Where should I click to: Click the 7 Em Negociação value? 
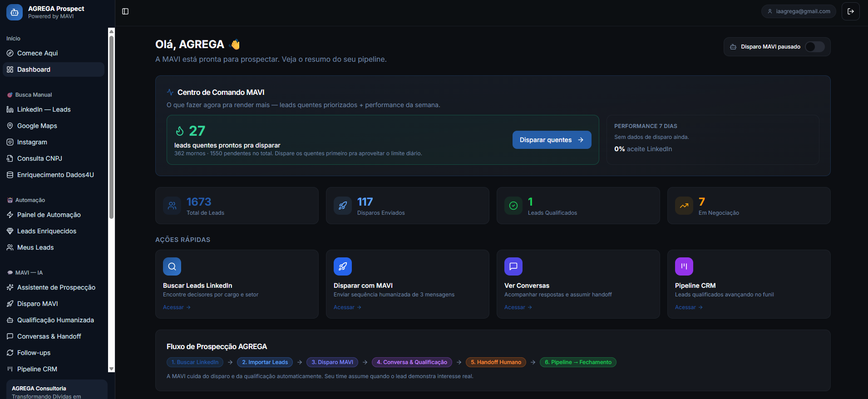702,202
